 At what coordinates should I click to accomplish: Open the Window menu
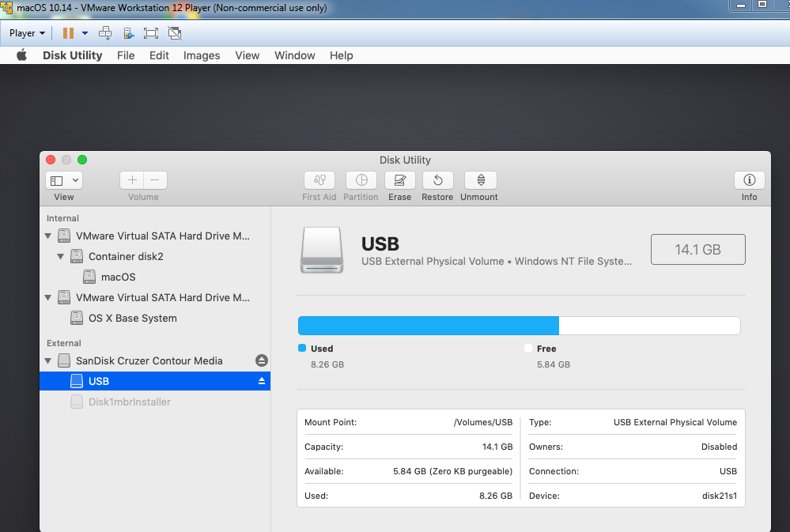coord(295,55)
